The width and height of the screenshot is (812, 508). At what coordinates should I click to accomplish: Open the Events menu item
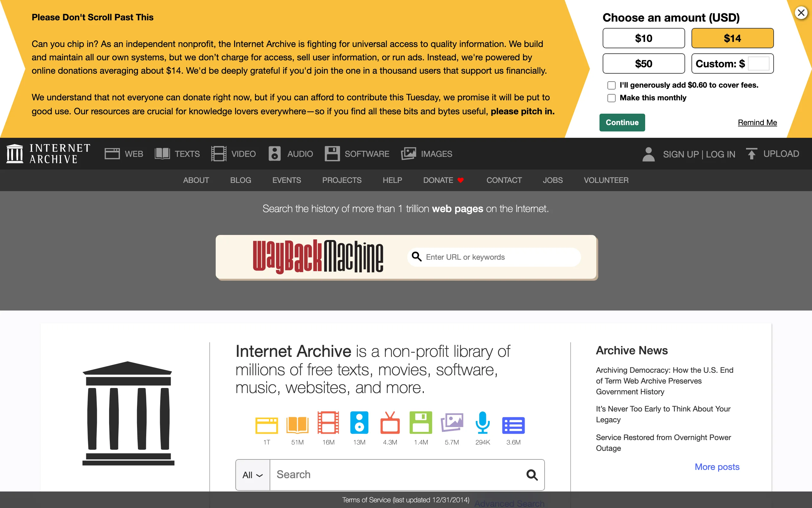(x=286, y=180)
